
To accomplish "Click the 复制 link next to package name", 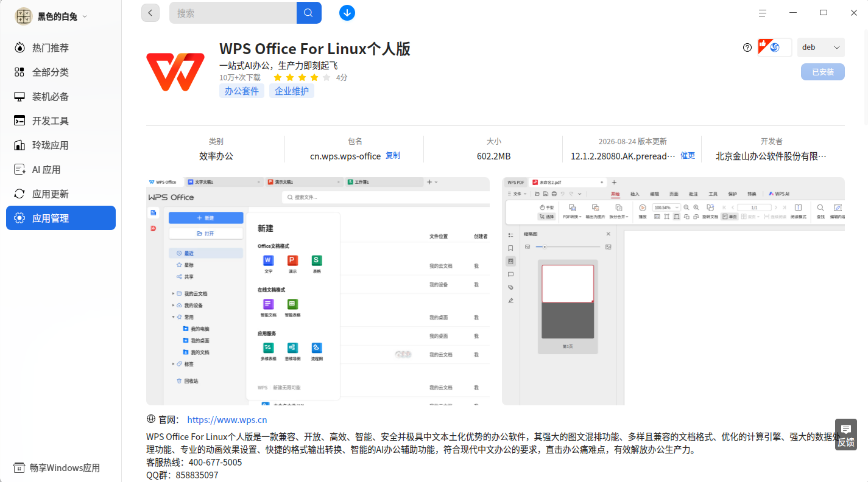I will [393, 156].
